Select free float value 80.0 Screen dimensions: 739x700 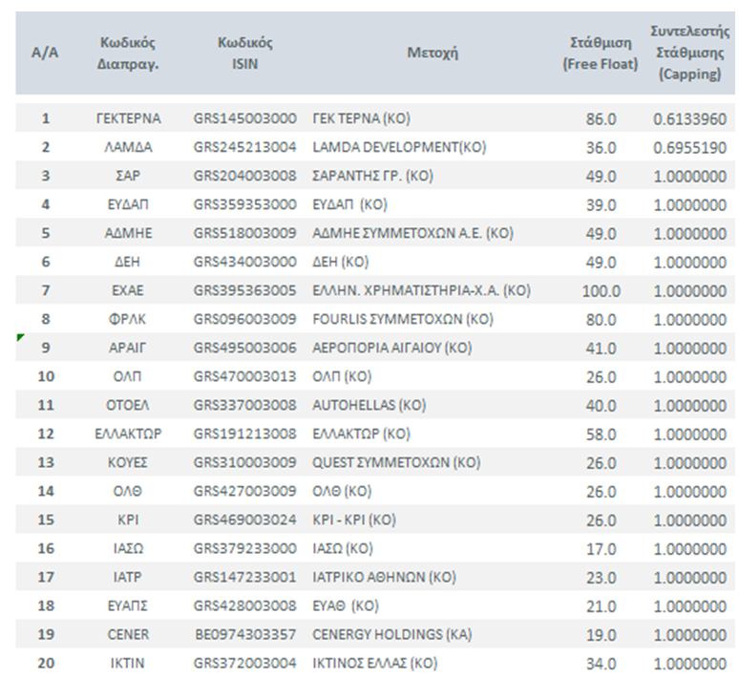click(x=601, y=320)
